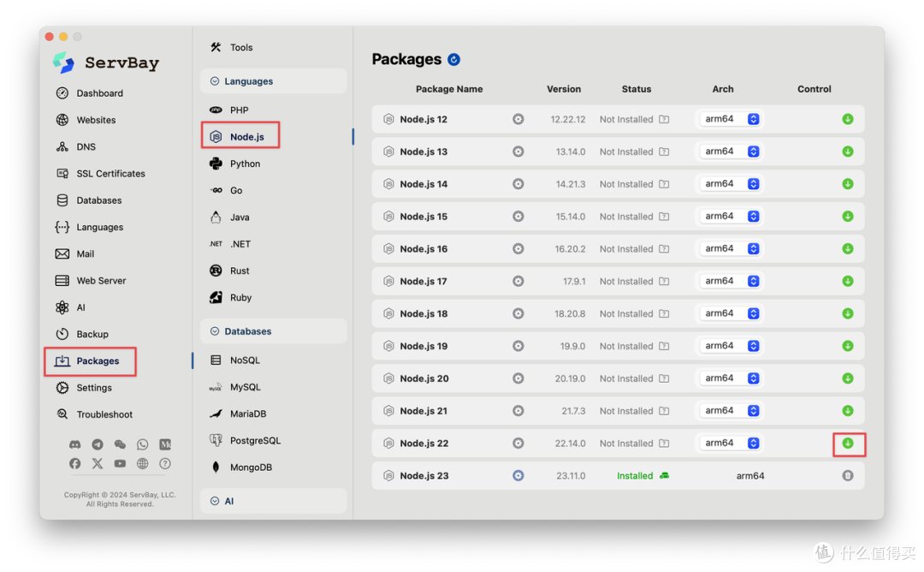Select Python in the languages list

pos(245,164)
